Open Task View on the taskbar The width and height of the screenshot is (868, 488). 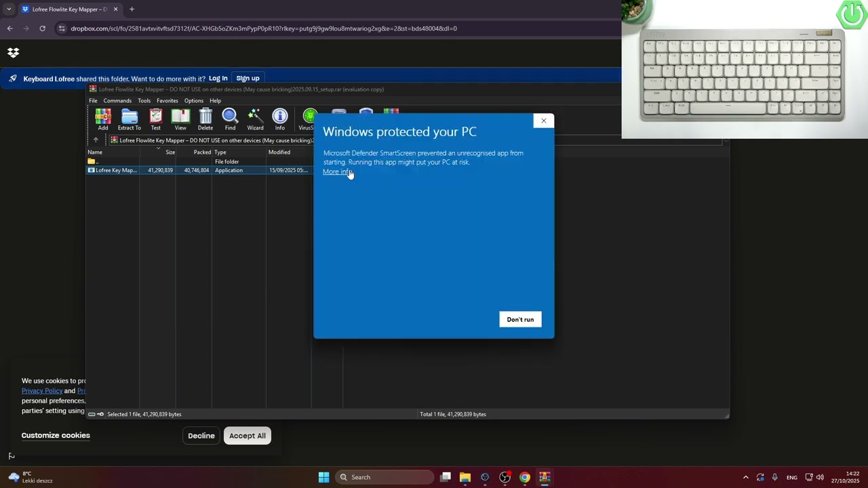click(446, 477)
